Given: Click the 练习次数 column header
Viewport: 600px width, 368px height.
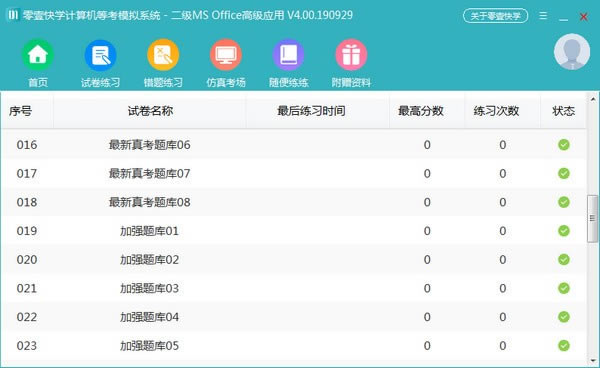Looking at the screenshot, I should 502,111.
